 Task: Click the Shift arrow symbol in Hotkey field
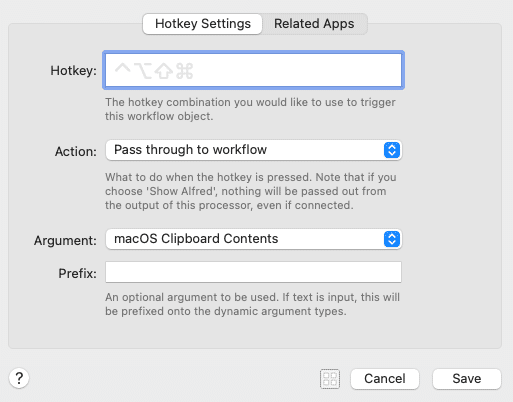(x=163, y=70)
